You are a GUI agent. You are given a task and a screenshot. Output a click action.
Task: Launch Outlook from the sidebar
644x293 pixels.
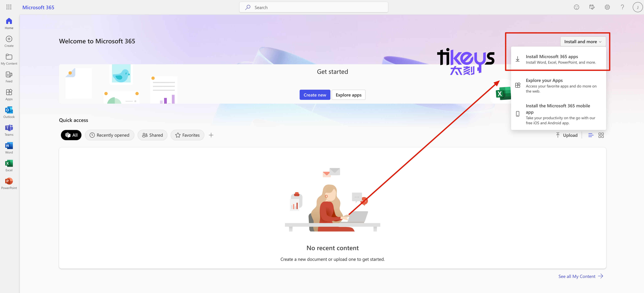point(9,113)
